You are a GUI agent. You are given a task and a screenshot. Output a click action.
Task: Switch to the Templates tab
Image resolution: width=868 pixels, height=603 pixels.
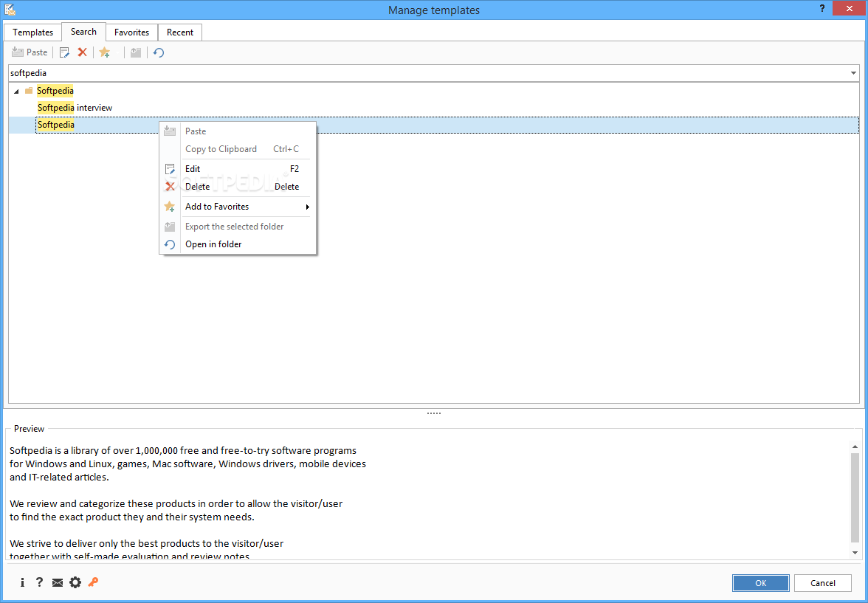click(32, 32)
